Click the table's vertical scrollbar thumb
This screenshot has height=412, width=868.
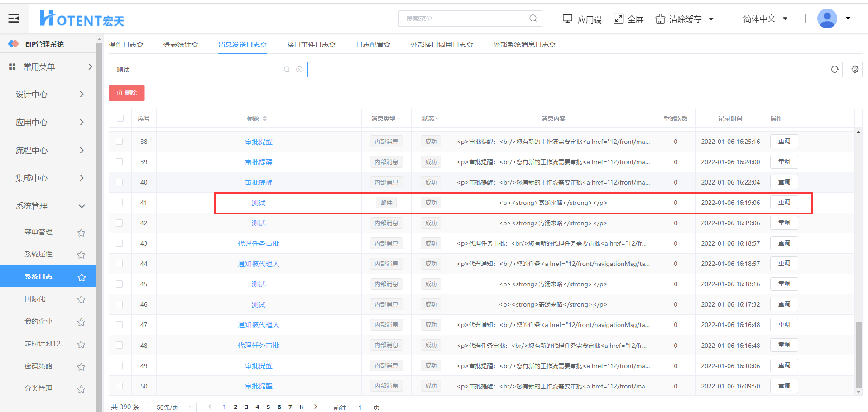coord(858,355)
